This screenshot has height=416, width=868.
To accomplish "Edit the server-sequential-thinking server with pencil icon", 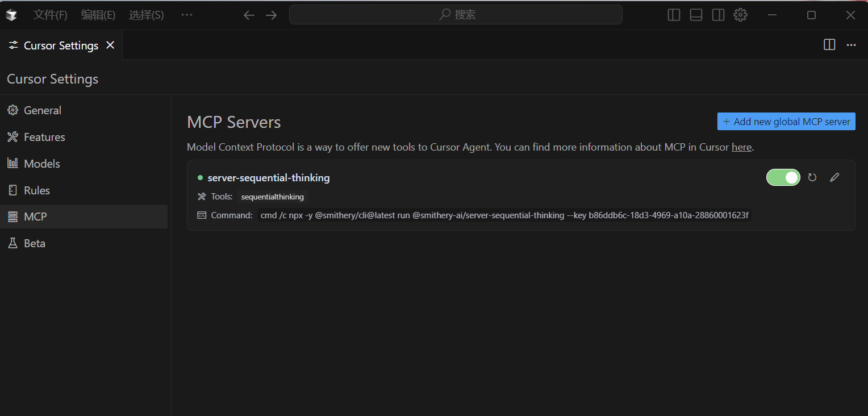I will click(x=834, y=177).
